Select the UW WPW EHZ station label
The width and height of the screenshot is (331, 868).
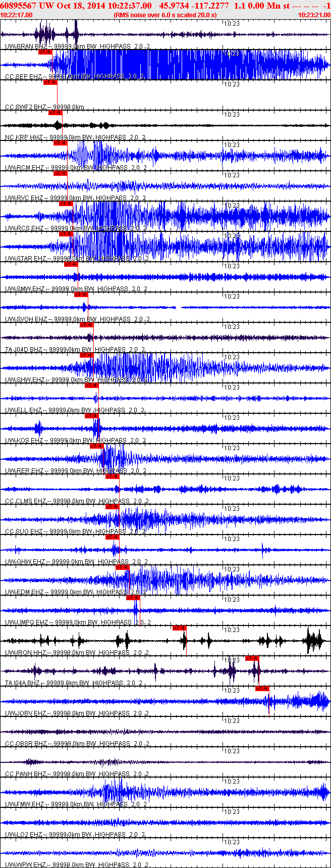pos(76,865)
